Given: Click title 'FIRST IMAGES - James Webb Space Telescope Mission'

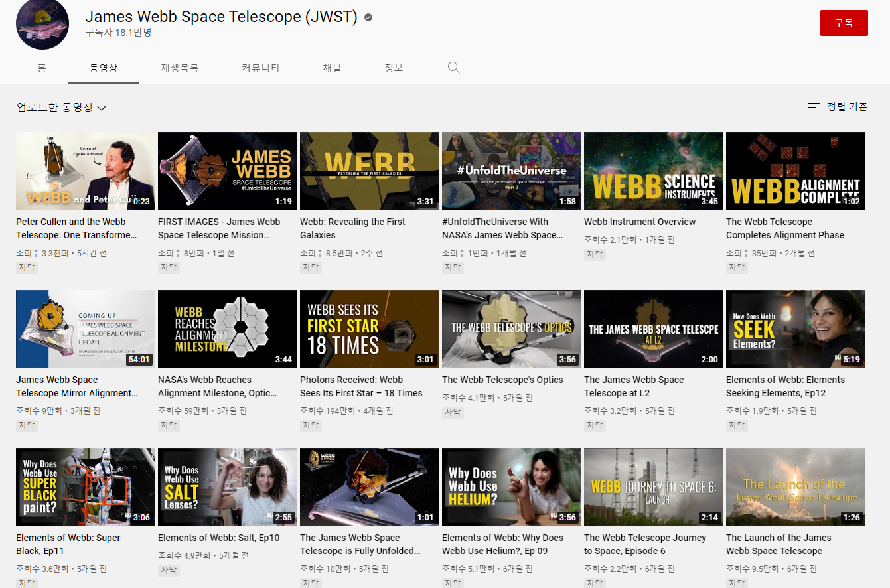Looking at the screenshot, I should (x=219, y=228).
